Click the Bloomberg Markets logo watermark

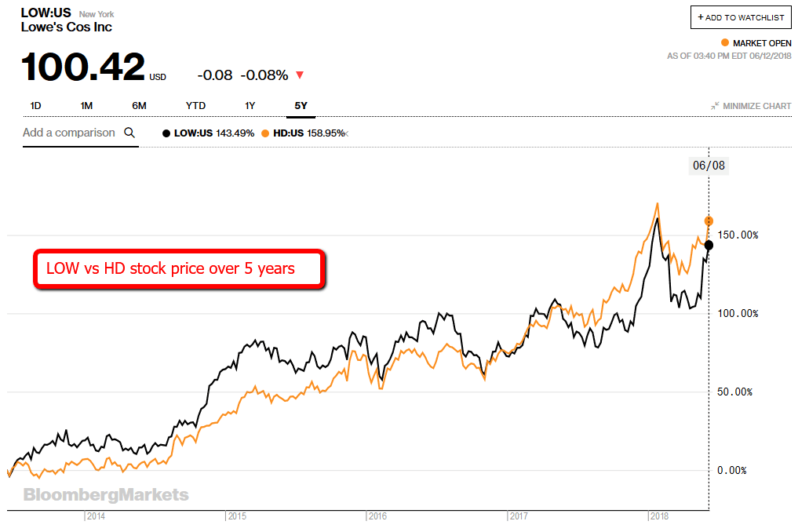click(x=106, y=495)
